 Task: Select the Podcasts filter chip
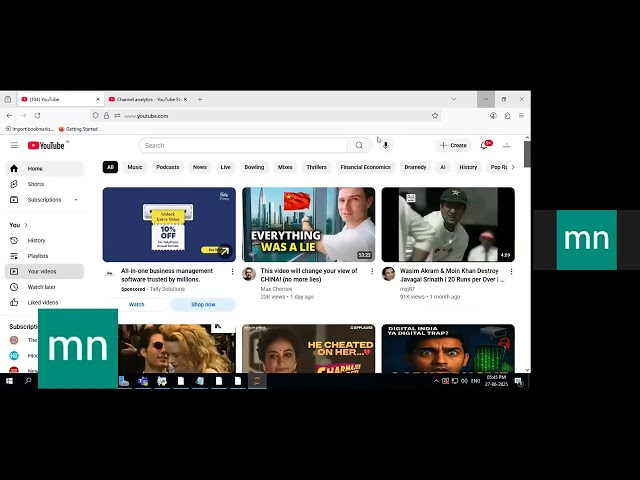click(168, 167)
